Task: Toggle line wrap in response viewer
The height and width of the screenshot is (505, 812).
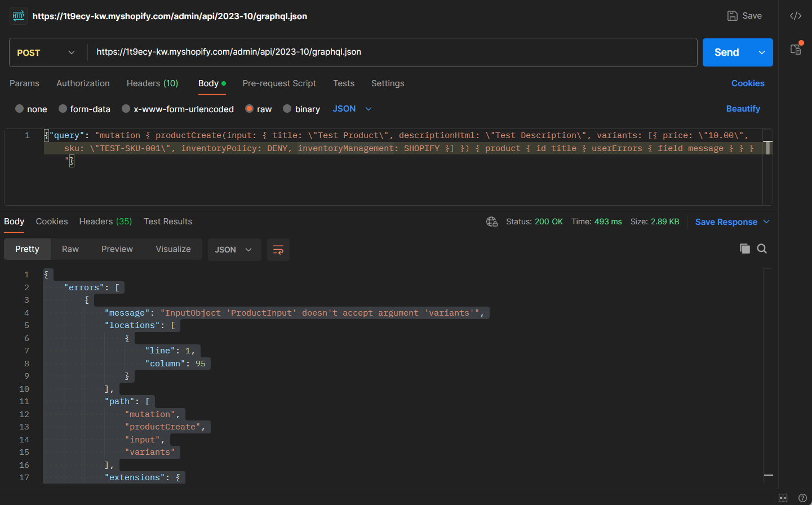Action: click(278, 250)
